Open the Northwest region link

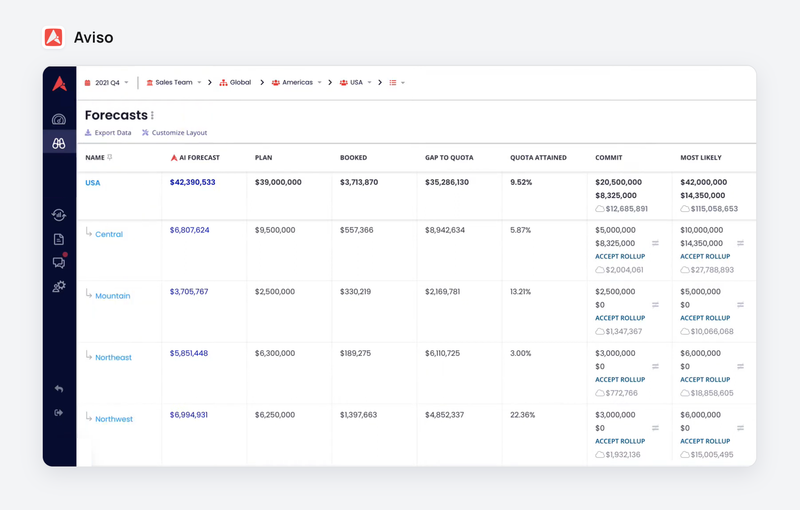pyautogui.click(x=114, y=419)
